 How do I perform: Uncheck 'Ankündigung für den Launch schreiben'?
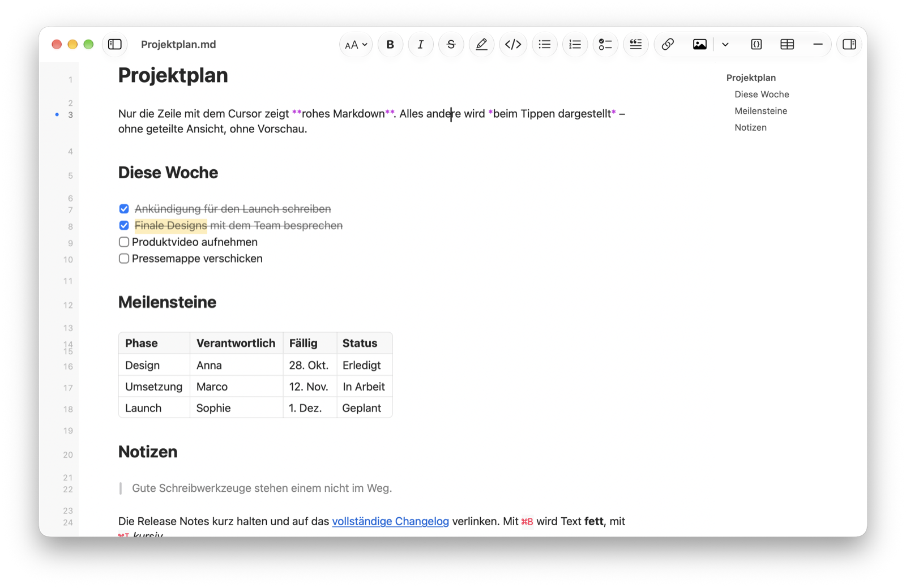click(124, 209)
